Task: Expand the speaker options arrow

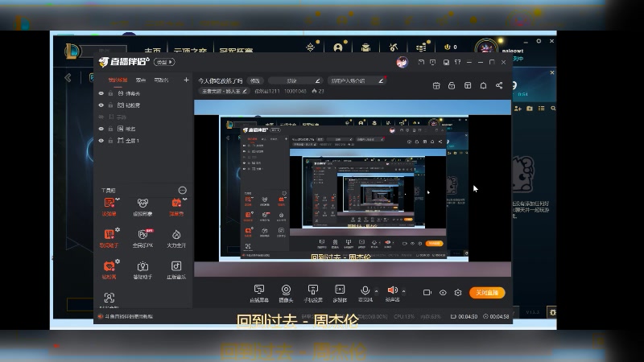Action: [404, 291]
